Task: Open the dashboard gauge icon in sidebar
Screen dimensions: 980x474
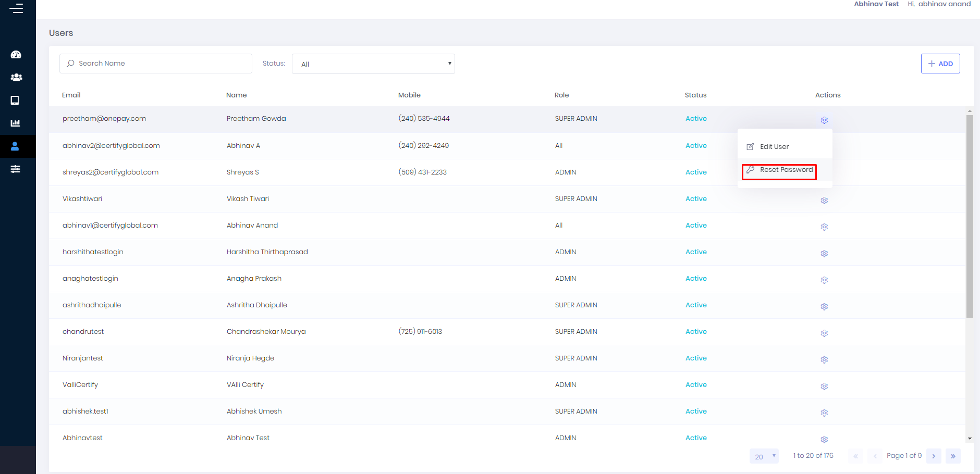Action: 16,55
